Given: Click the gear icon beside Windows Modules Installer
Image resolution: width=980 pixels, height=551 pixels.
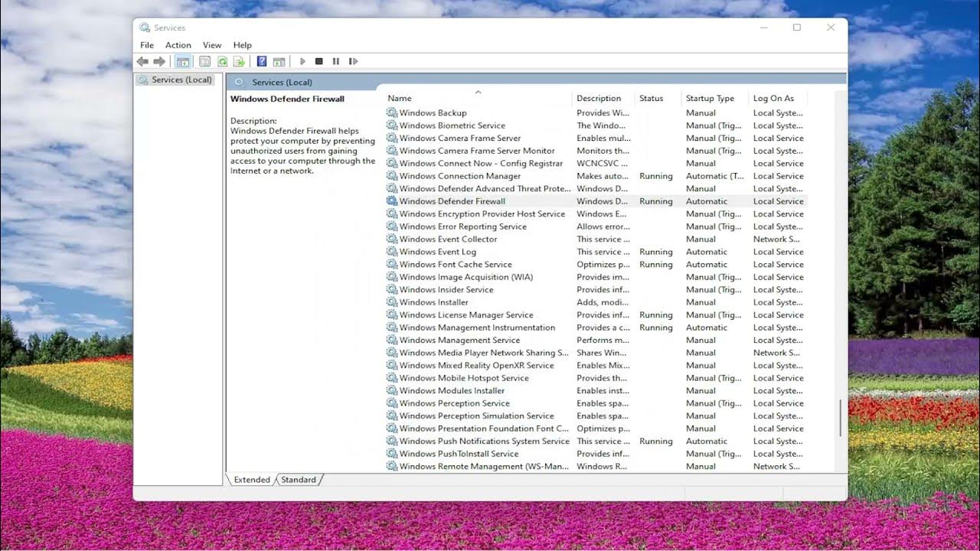Looking at the screenshot, I should click(392, 390).
